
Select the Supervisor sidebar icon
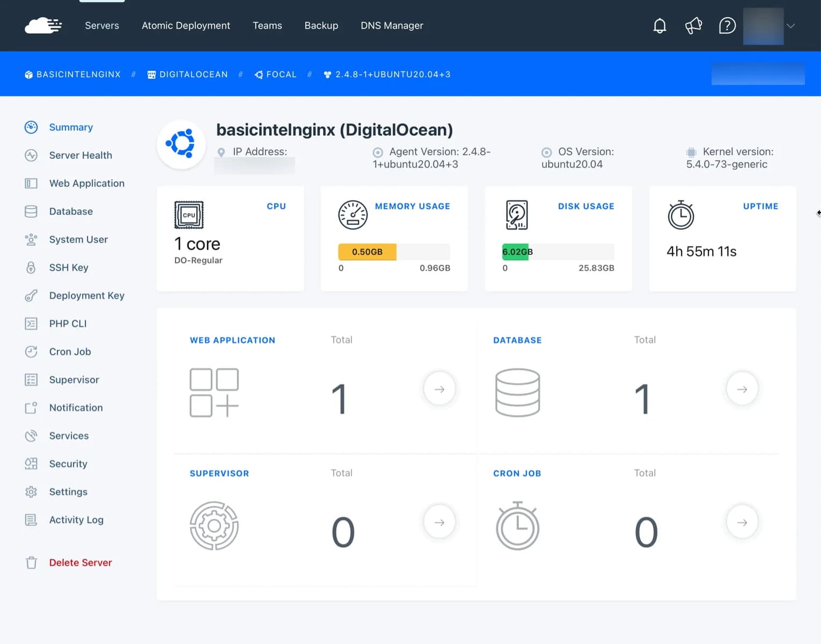pyautogui.click(x=31, y=379)
